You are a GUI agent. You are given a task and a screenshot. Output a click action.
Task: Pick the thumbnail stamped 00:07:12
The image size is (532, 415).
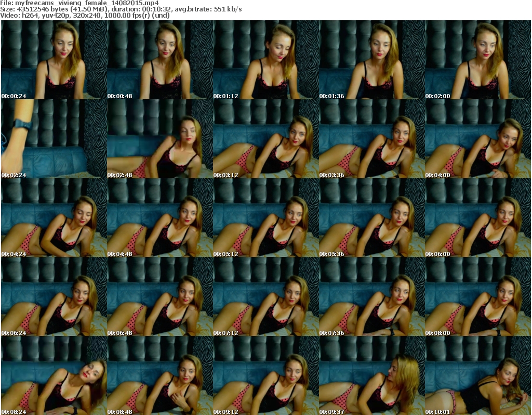tap(266, 297)
